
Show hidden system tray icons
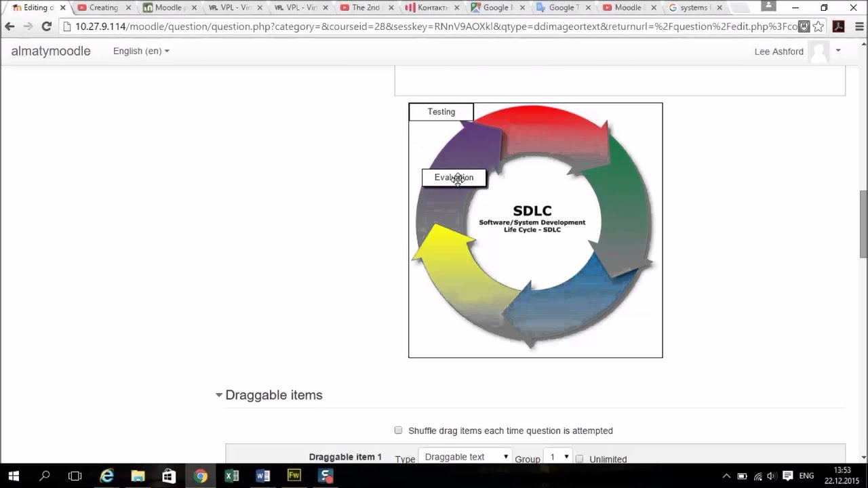(726, 476)
